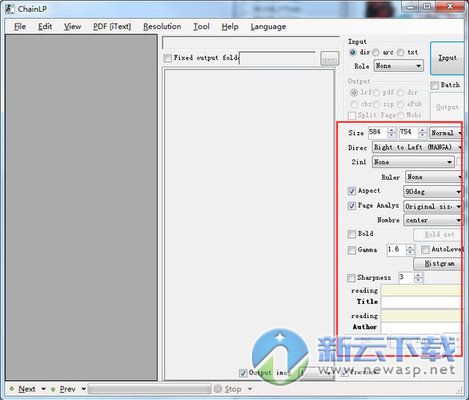Screen dimensions: 469x400
Task: Click the Author text field
Action: (421, 327)
